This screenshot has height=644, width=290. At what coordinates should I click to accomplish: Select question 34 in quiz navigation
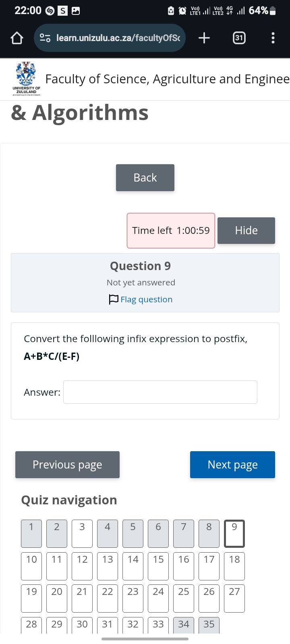click(183, 625)
